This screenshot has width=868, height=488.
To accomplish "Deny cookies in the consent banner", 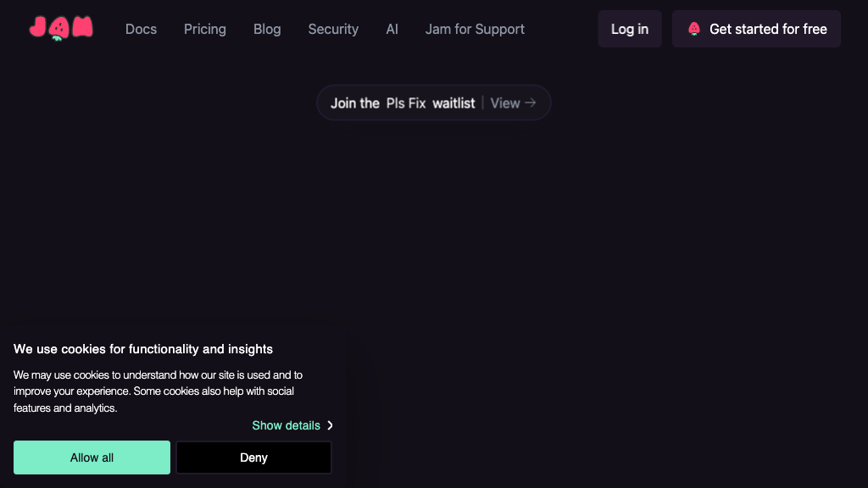I will [253, 457].
